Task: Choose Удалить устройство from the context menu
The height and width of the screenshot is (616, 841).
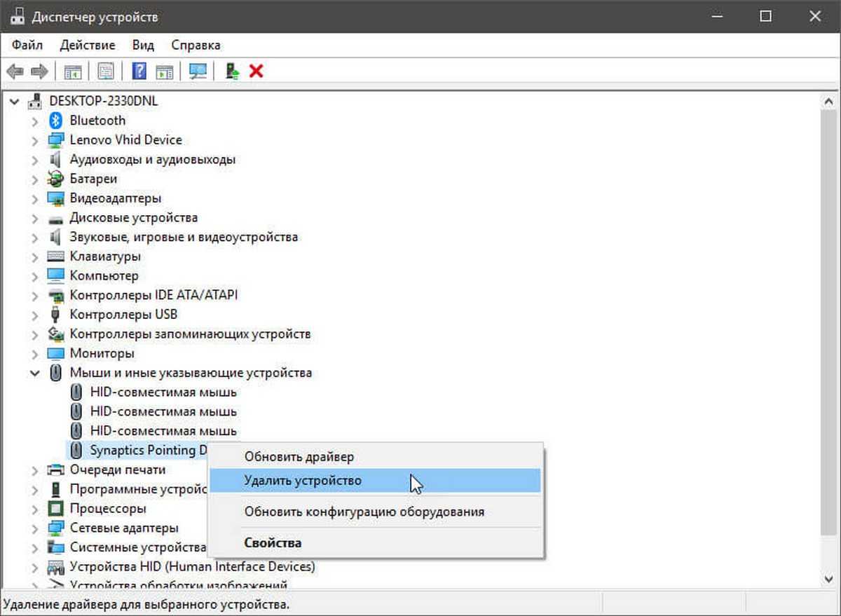Action: click(303, 481)
